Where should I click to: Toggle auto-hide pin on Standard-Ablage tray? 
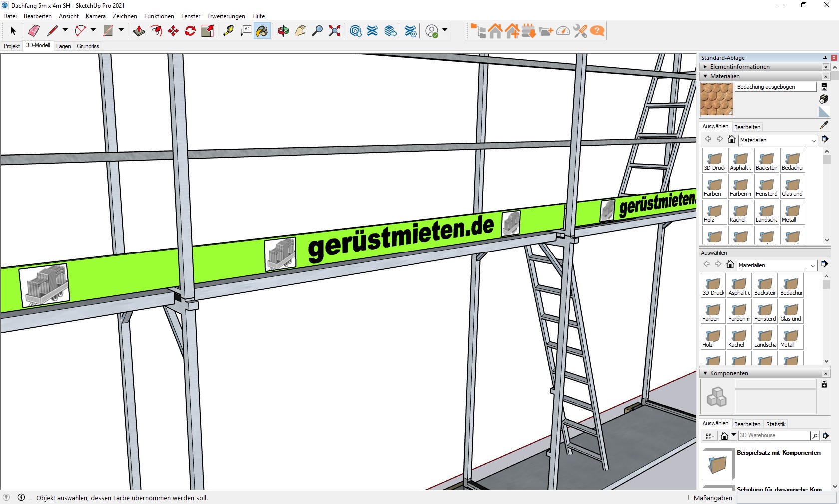tap(825, 58)
